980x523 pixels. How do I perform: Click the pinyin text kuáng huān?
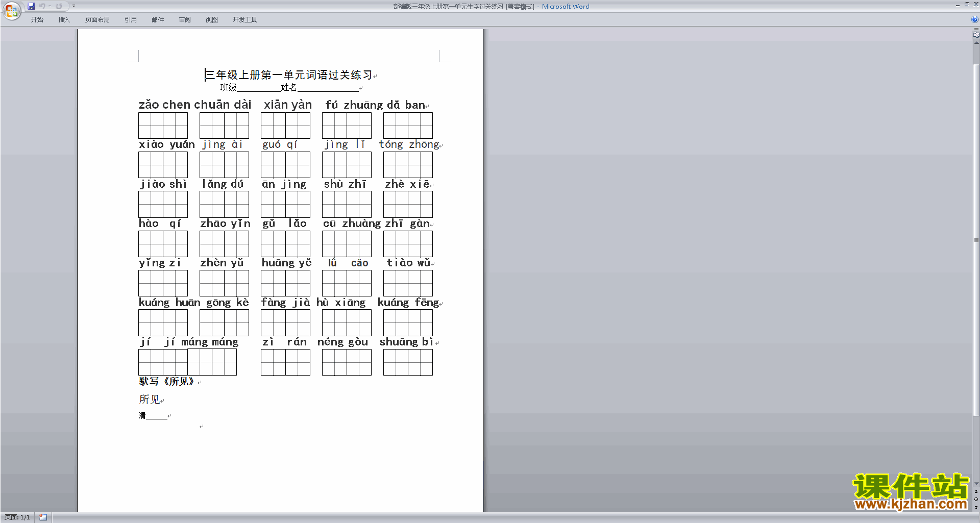pos(169,302)
